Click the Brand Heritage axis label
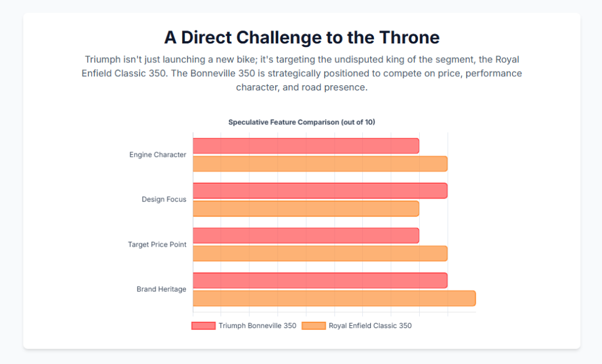Screen dimensions: 602x364 click(x=161, y=289)
